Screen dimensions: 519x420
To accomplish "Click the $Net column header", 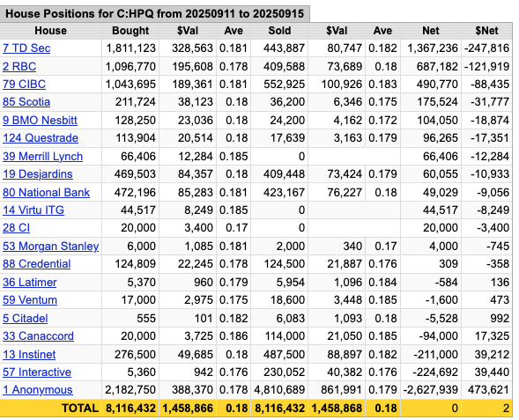I will pos(486,31).
